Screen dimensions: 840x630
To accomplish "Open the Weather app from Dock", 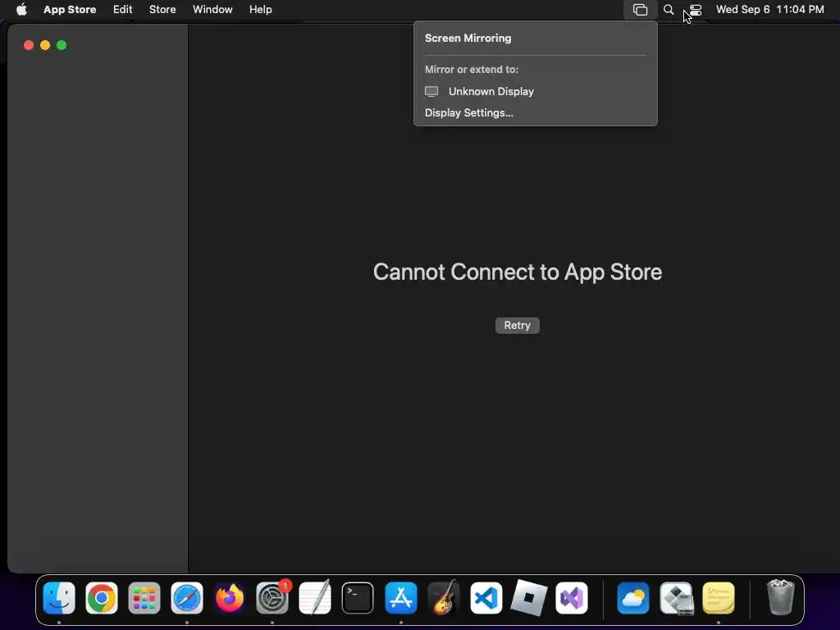I will tap(633, 598).
